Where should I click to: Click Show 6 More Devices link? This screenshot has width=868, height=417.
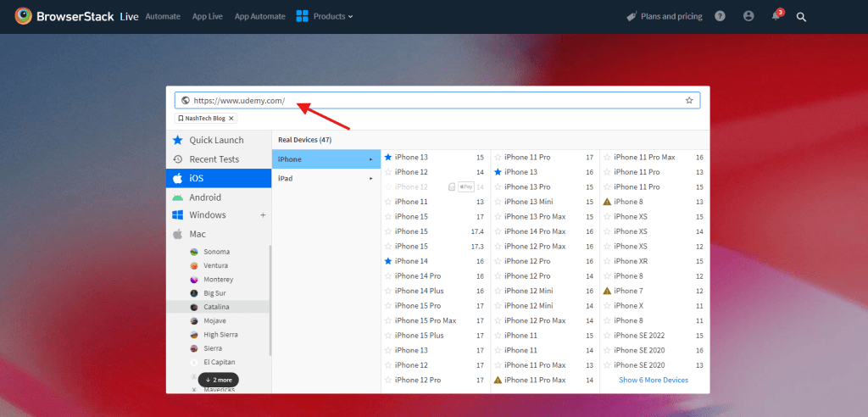click(x=653, y=380)
